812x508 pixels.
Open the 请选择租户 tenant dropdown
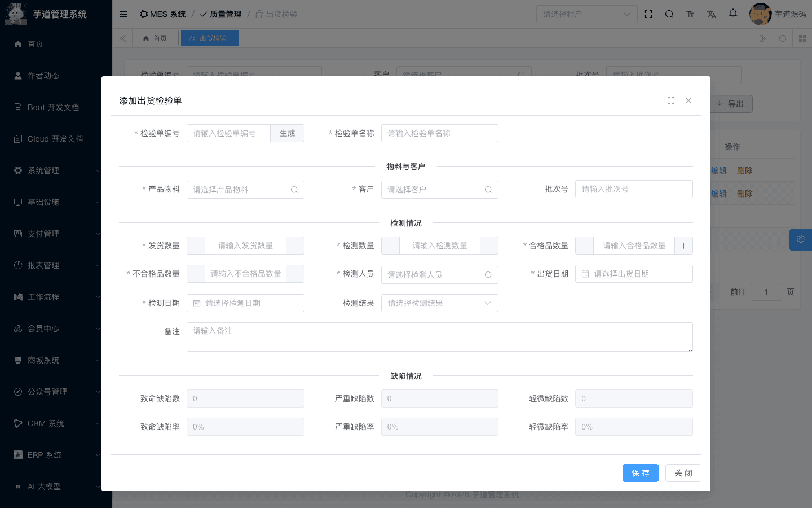[586, 14]
